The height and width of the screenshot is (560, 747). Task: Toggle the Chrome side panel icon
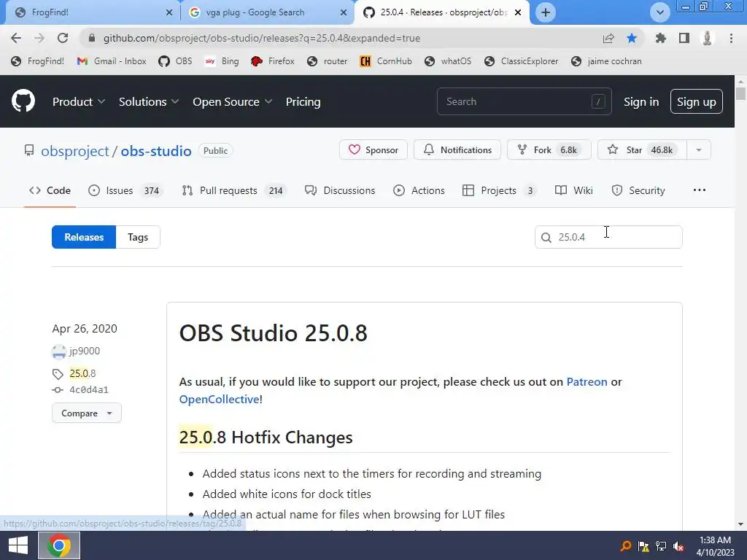[684, 38]
